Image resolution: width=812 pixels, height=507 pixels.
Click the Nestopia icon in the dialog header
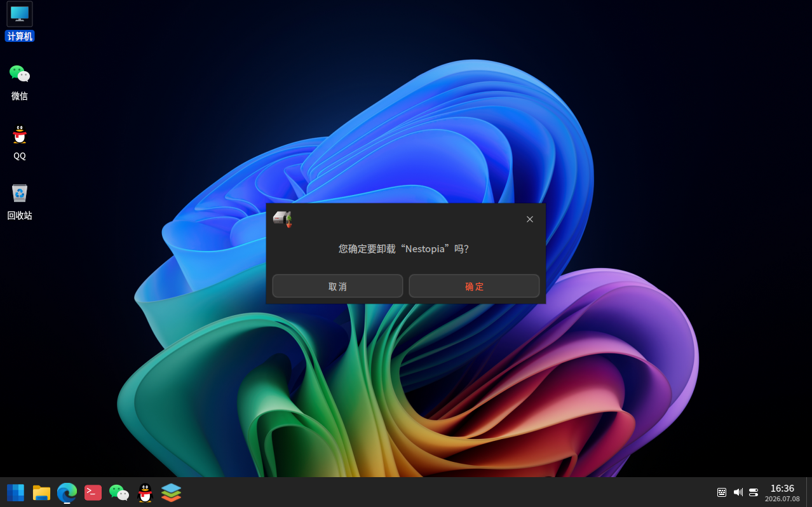pos(283,219)
